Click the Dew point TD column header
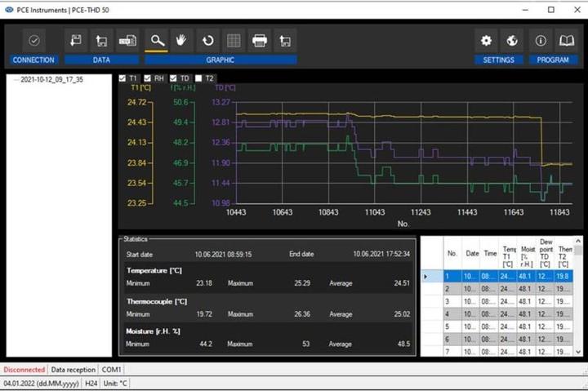The width and height of the screenshot is (588, 391). (x=545, y=253)
